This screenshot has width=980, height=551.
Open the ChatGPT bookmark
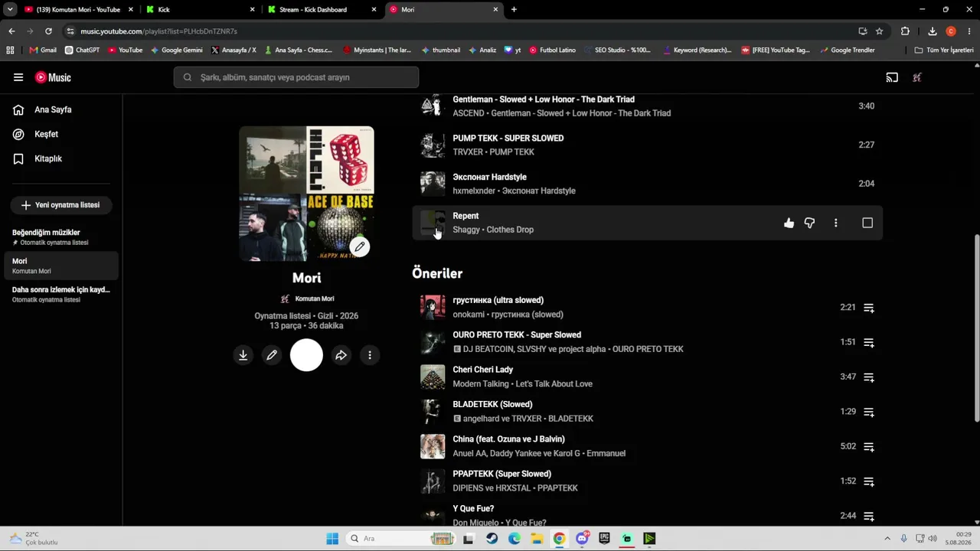(x=82, y=51)
